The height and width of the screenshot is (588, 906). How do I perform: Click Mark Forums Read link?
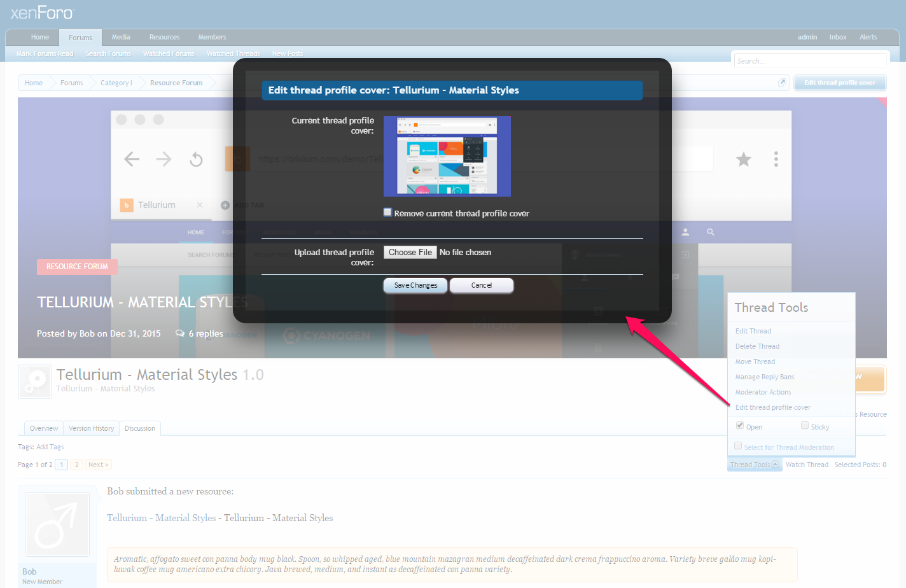click(45, 53)
